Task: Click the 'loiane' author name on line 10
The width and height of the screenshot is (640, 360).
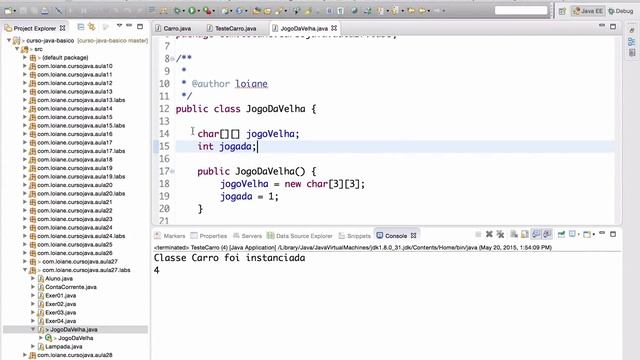Action: pos(251,84)
